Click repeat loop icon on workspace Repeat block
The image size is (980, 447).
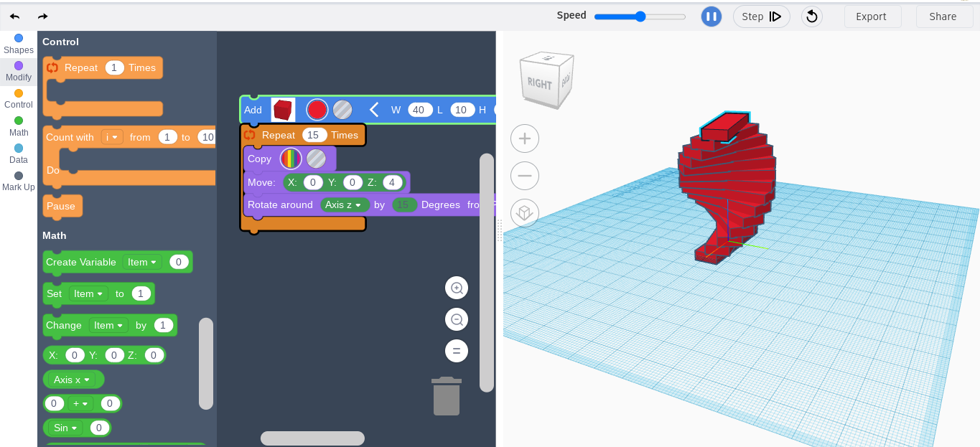click(250, 135)
